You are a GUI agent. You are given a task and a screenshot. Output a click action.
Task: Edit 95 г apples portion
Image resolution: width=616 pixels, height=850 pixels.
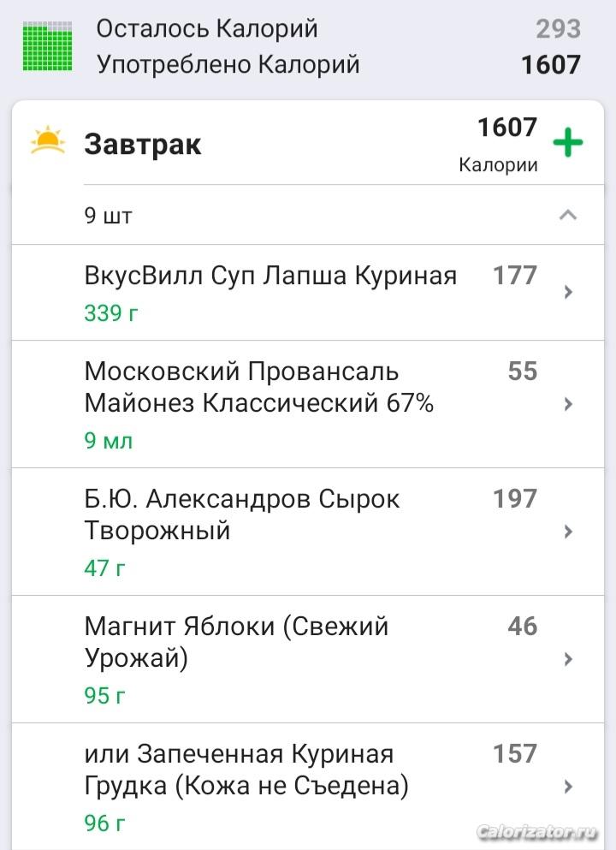point(104,696)
